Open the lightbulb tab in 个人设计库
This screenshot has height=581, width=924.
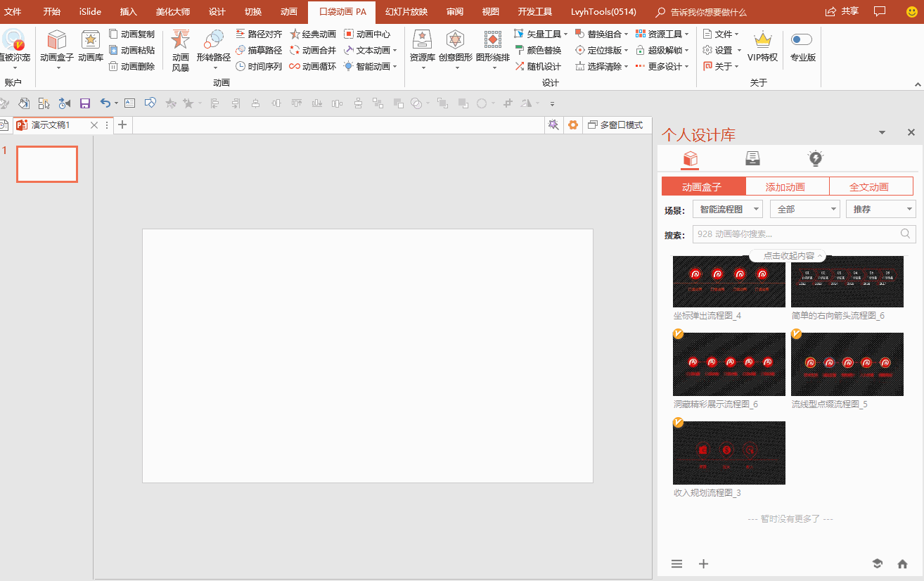815,158
